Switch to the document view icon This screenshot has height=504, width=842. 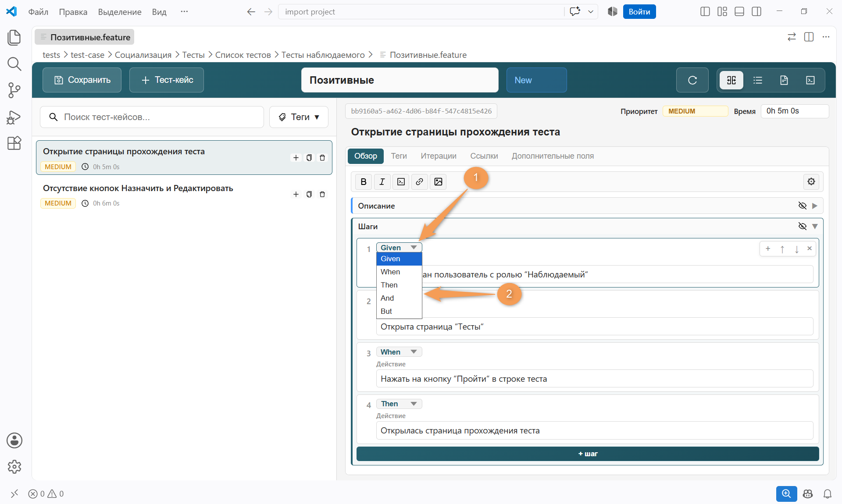coord(784,80)
